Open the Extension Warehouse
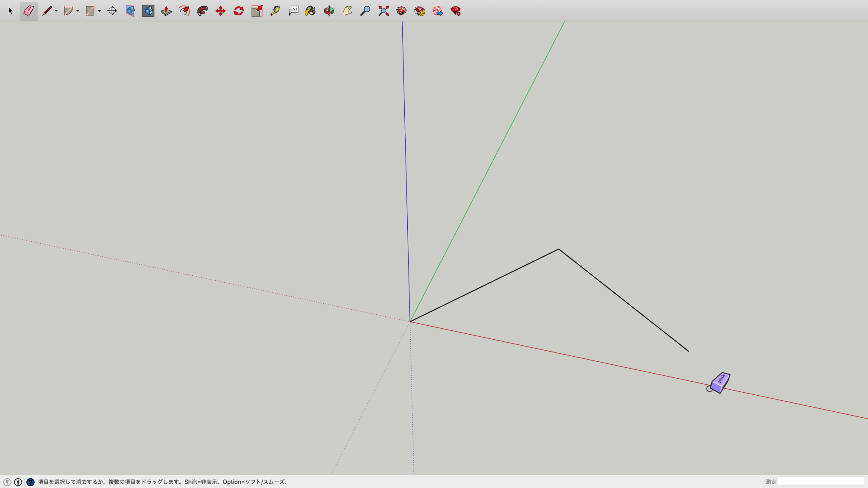Screen dimensions: 868x488 click(420, 11)
